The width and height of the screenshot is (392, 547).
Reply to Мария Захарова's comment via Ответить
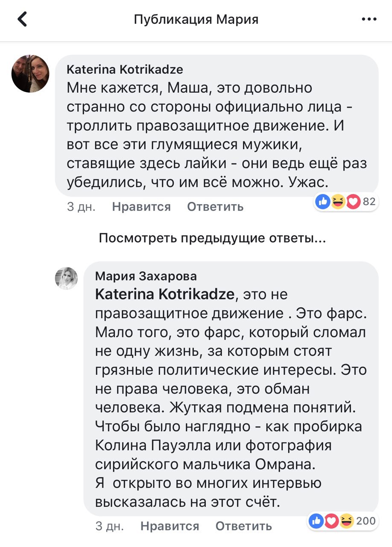click(243, 526)
